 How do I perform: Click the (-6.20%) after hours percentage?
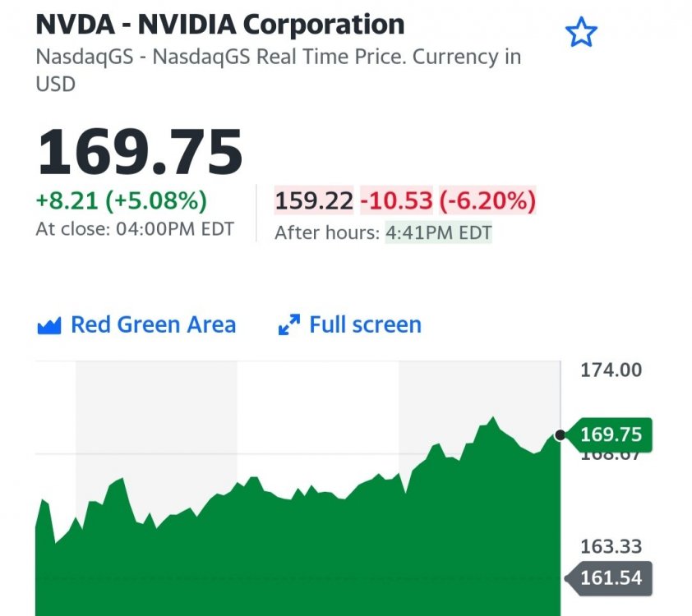(x=487, y=200)
